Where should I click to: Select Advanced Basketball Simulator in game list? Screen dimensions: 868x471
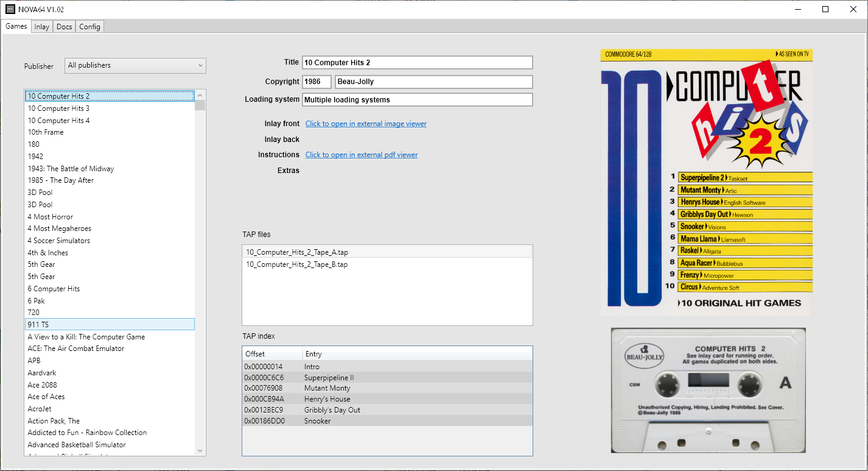point(110,445)
